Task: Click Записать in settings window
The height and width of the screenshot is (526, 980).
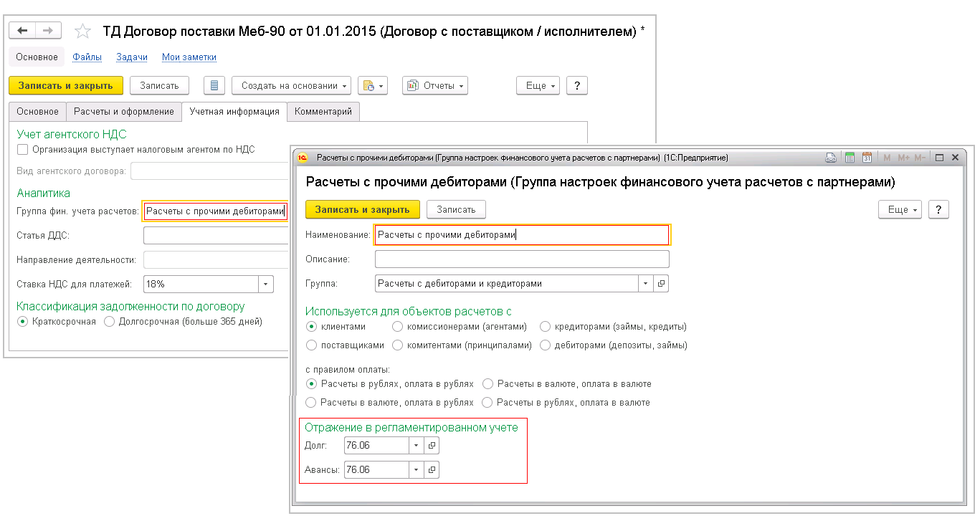Action: pyautogui.click(x=456, y=209)
